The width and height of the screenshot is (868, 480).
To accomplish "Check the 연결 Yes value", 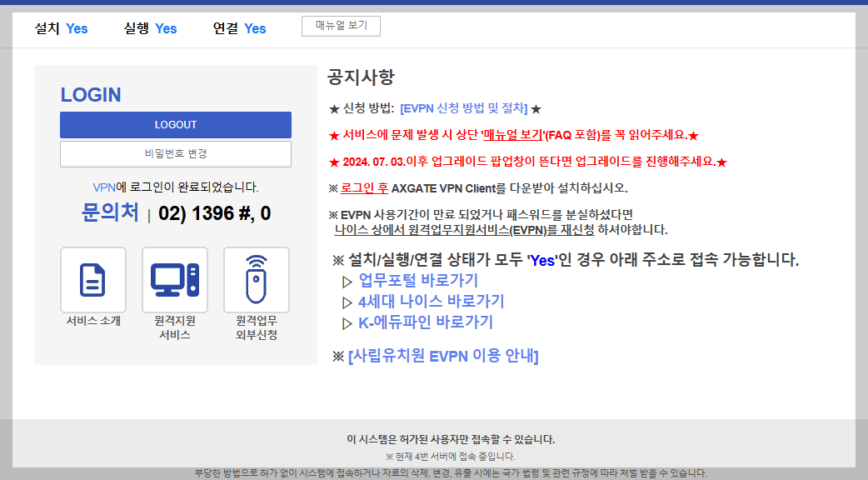I will 255,28.
